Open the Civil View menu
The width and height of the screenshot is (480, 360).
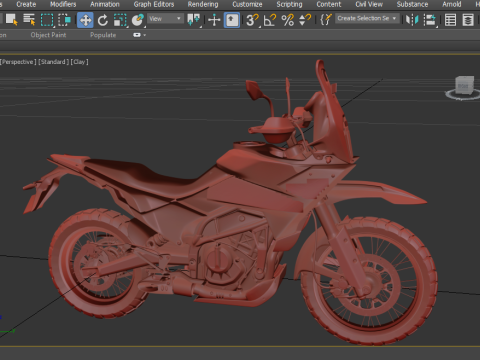tap(369, 4)
